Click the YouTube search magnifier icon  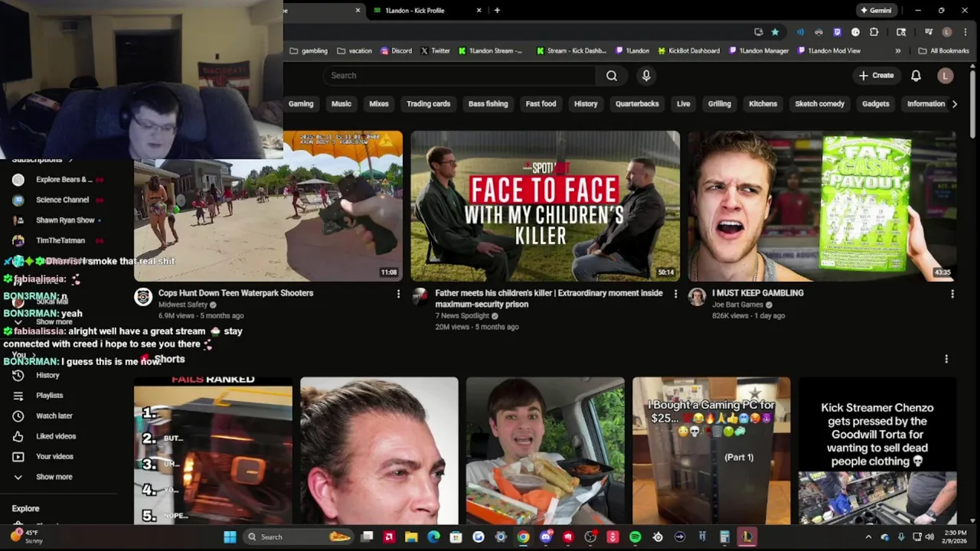point(611,76)
